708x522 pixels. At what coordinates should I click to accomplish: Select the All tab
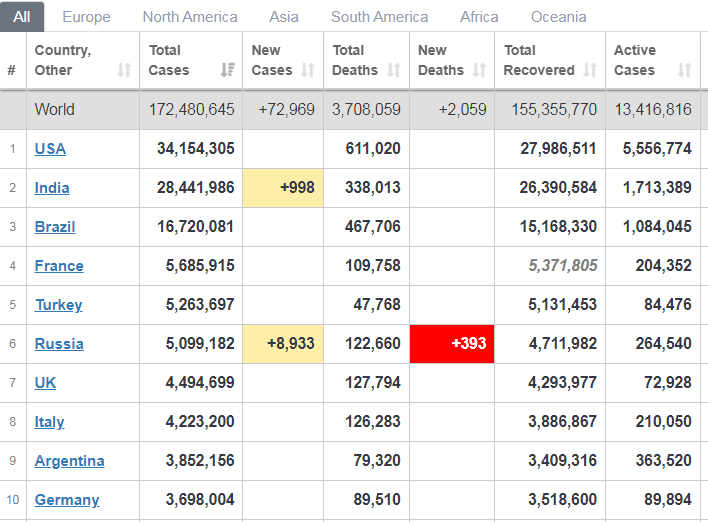[x=22, y=17]
